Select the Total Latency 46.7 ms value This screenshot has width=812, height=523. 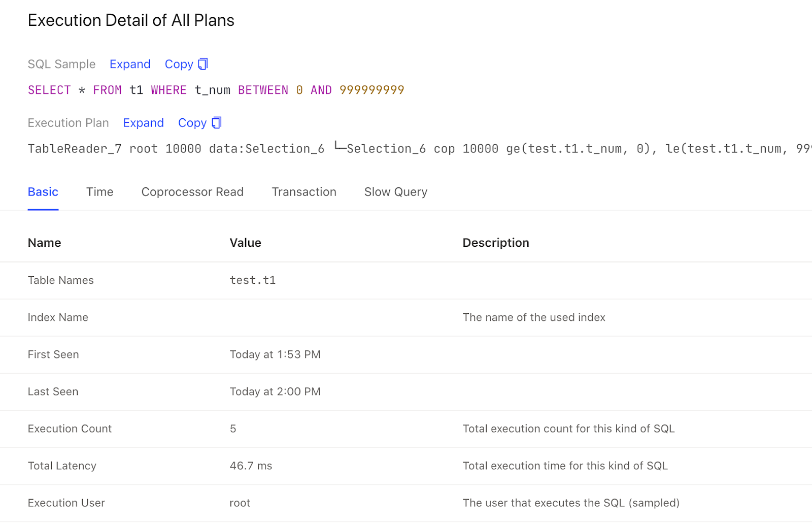[x=251, y=466]
